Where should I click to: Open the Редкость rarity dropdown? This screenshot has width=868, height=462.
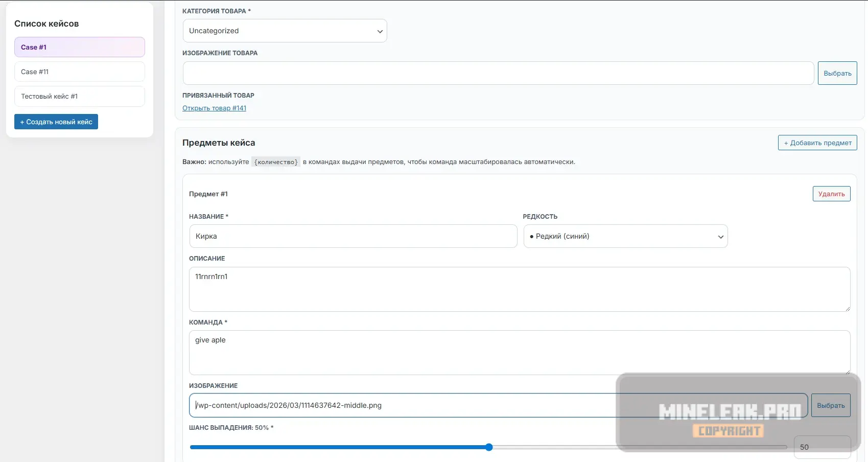click(625, 236)
